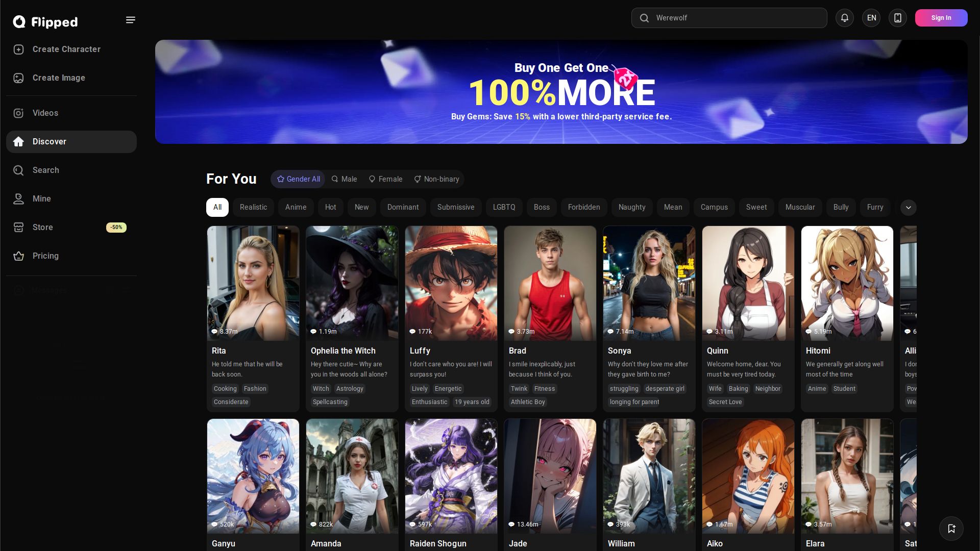Open Pricing from the sidebar
The height and width of the screenshot is (551, 980).
(45, 256)
